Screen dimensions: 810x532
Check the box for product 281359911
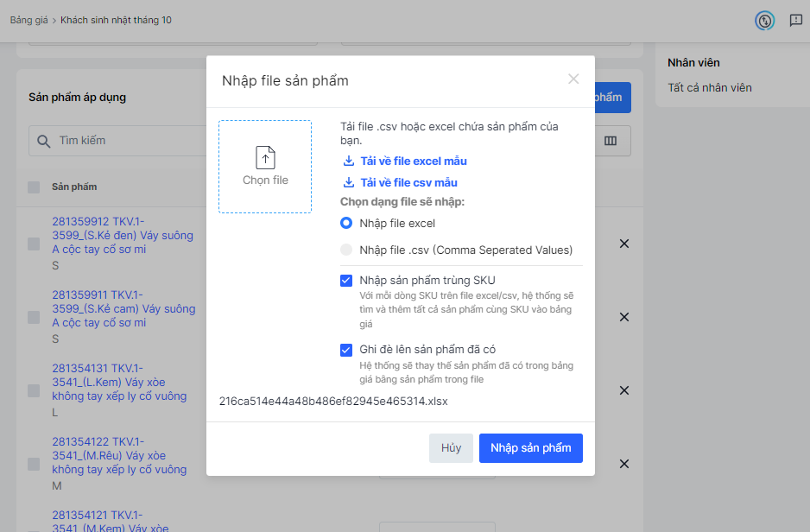34,317
